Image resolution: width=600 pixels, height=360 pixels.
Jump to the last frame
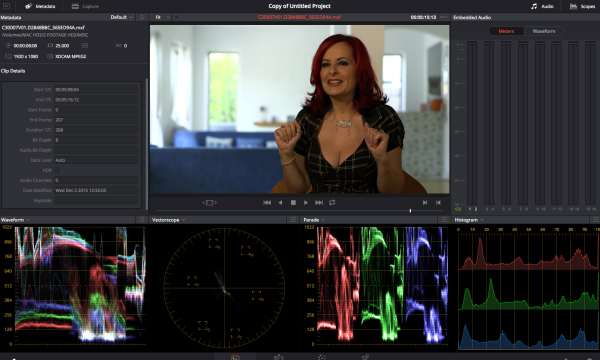click(x=319, y=202)
